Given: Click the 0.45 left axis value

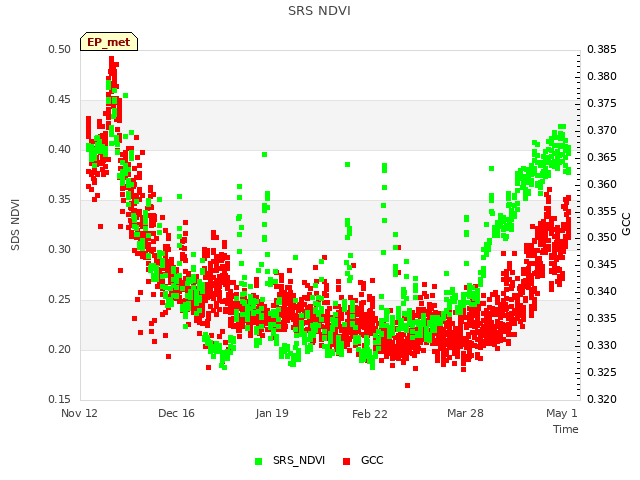Looking at the screenshot, I should [x=60, y=100].
